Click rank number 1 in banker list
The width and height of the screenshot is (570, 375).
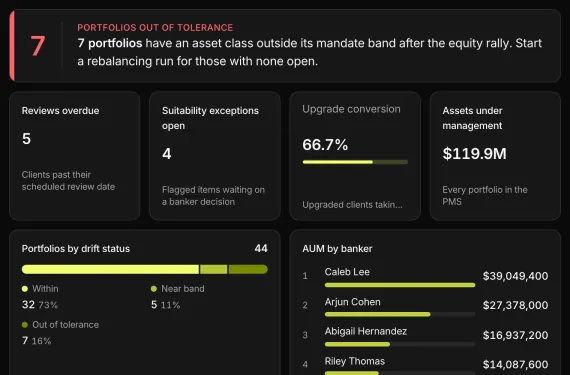(x=305, y=276)
